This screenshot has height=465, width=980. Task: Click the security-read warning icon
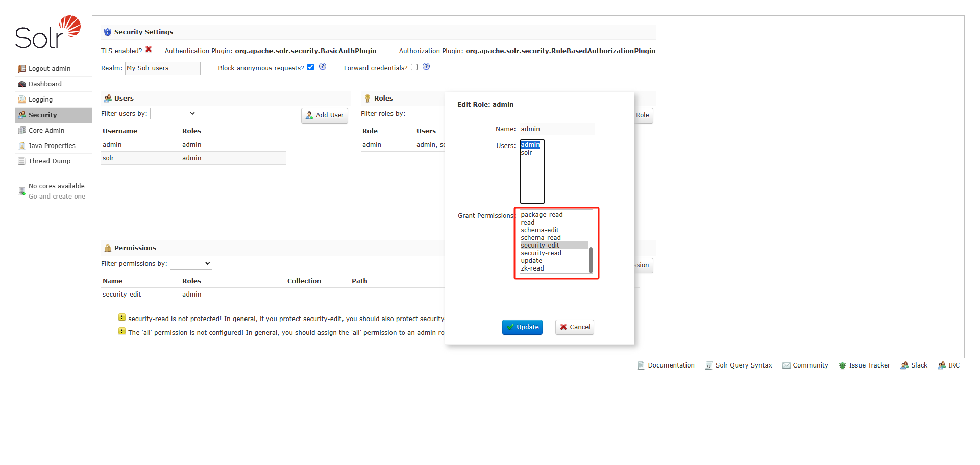point(122,317)
